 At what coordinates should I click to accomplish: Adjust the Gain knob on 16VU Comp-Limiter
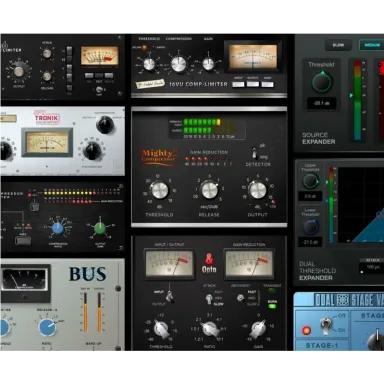(x=208, y=63)
